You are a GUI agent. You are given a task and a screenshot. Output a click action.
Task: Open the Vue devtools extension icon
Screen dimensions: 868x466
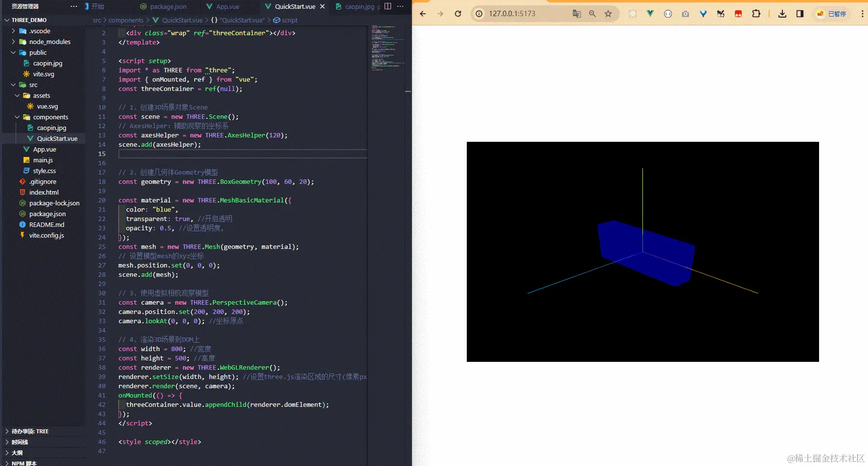click(650, 14)
